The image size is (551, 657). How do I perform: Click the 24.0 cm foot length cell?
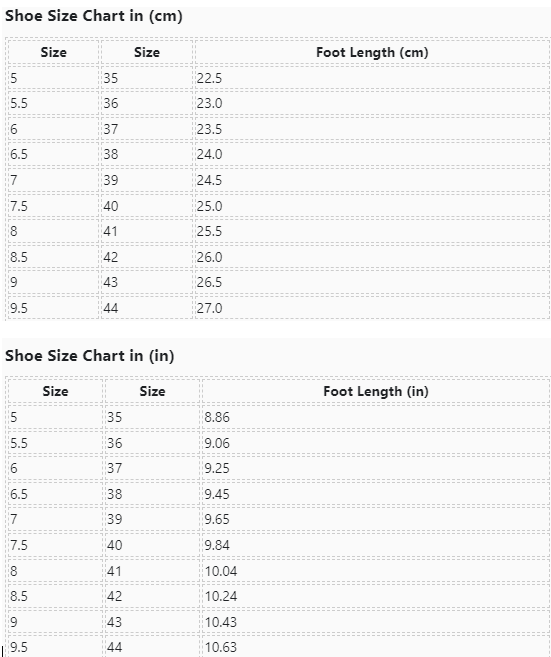pyautogui.click(x=372, y=155)
